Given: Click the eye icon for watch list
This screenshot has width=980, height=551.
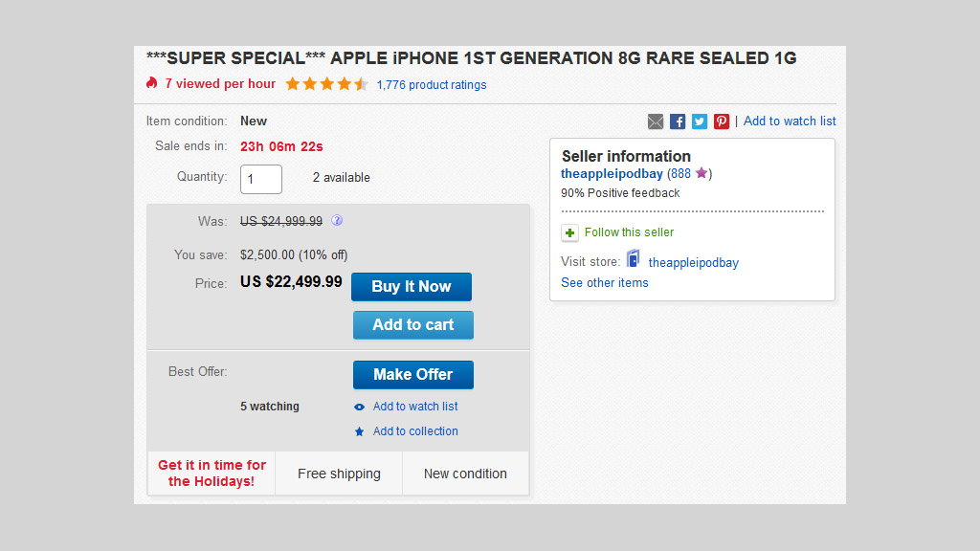Looking at the screenshot, I should [360, 407].
